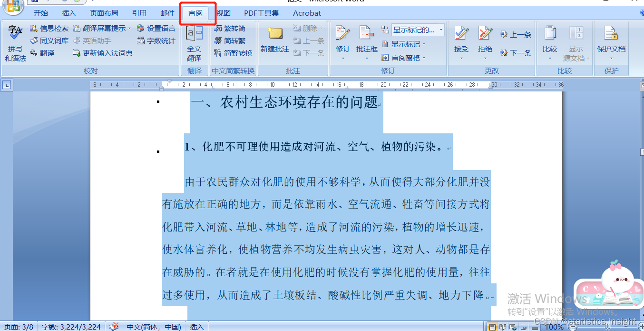Click the 拒绝 reject change icon
Screen dimensions: 644x331
[x=485, y=33]
